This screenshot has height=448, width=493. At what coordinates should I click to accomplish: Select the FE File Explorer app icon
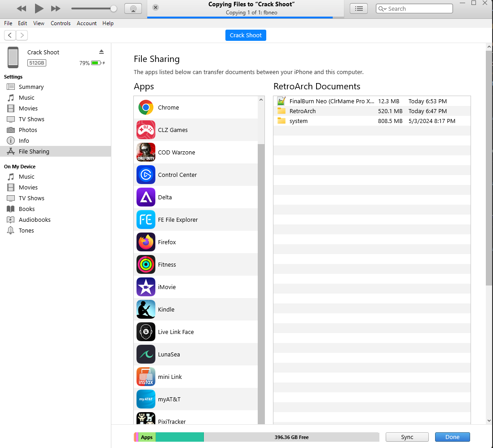[146, 220]
